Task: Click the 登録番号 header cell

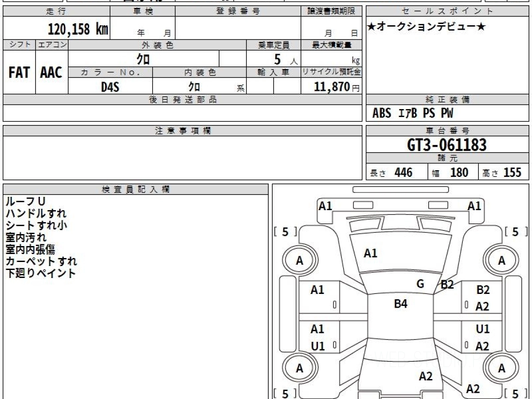Action: click(238, 12)
